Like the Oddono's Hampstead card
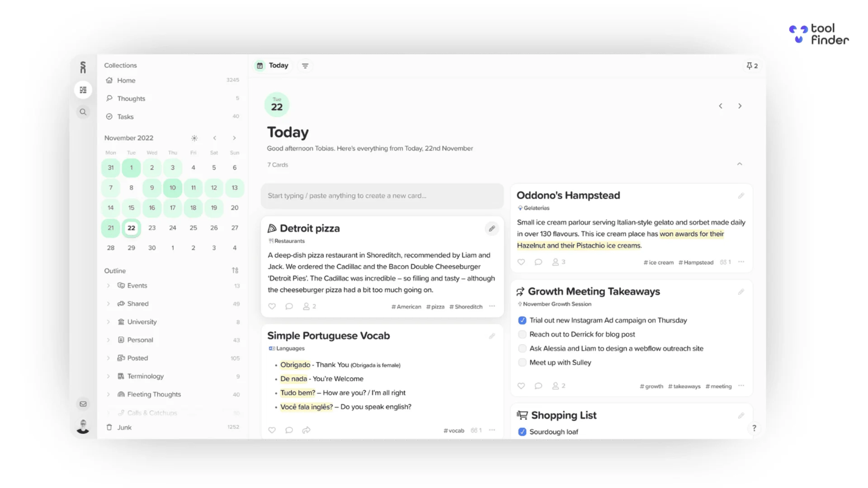 521,262
